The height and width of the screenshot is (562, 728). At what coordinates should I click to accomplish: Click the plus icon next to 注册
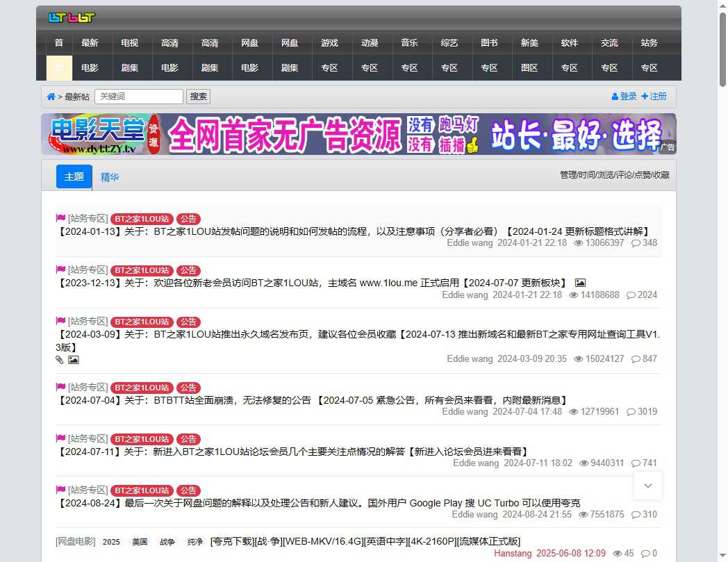[x=645, y=97]
